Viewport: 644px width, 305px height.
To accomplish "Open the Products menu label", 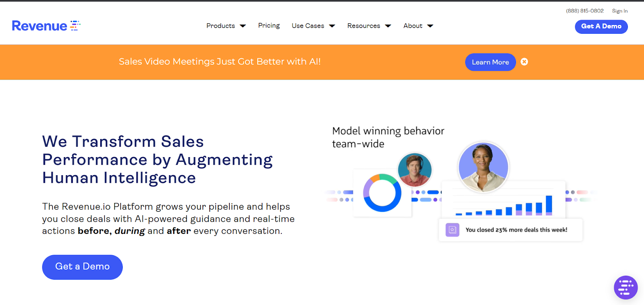I will tap(221, 26).
